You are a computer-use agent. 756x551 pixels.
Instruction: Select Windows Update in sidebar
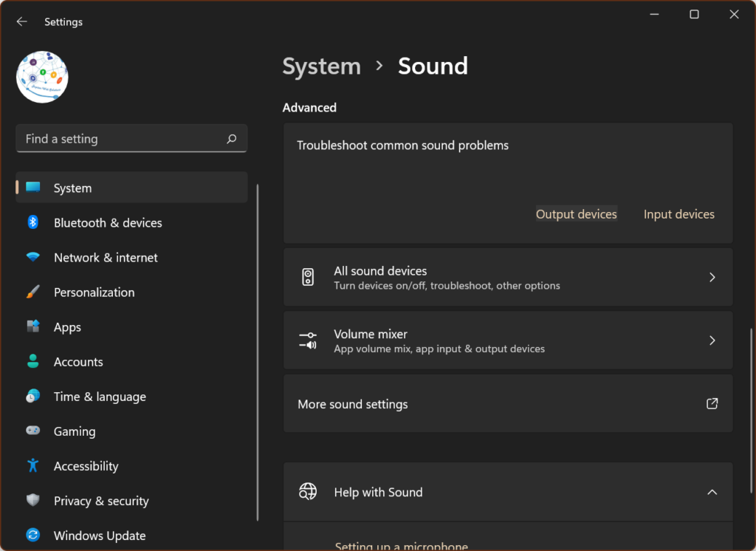pos(131,535)
